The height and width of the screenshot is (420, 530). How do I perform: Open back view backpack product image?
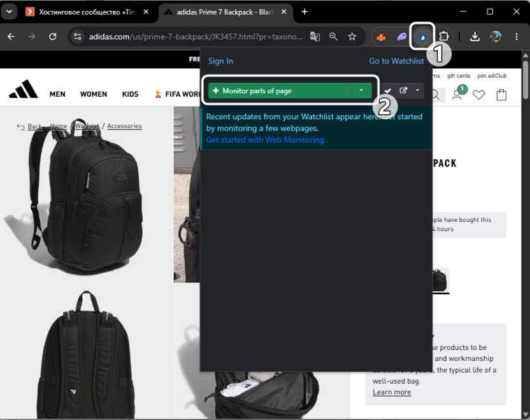tap(86, 352)
